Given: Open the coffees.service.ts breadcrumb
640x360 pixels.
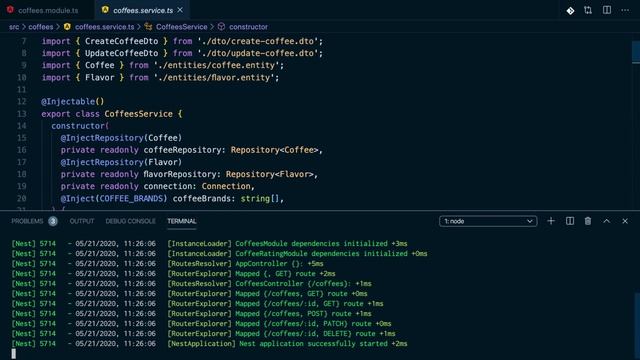Looking at the screenshot, I should point(104,27).
